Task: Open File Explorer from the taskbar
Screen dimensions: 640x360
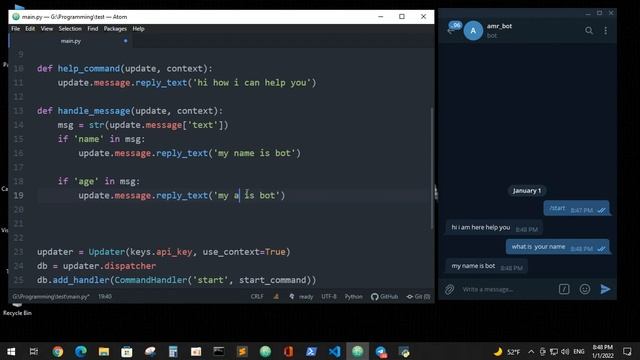Action: point(104,351)
